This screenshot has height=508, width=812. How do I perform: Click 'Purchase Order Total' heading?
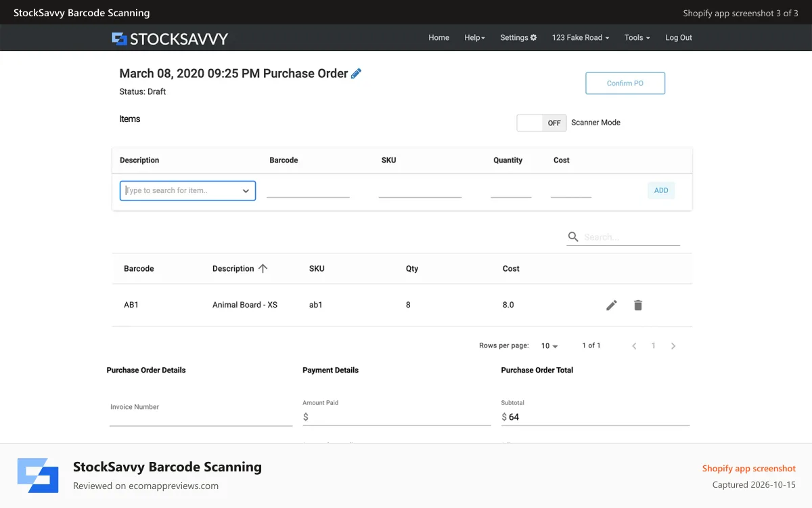537,371
